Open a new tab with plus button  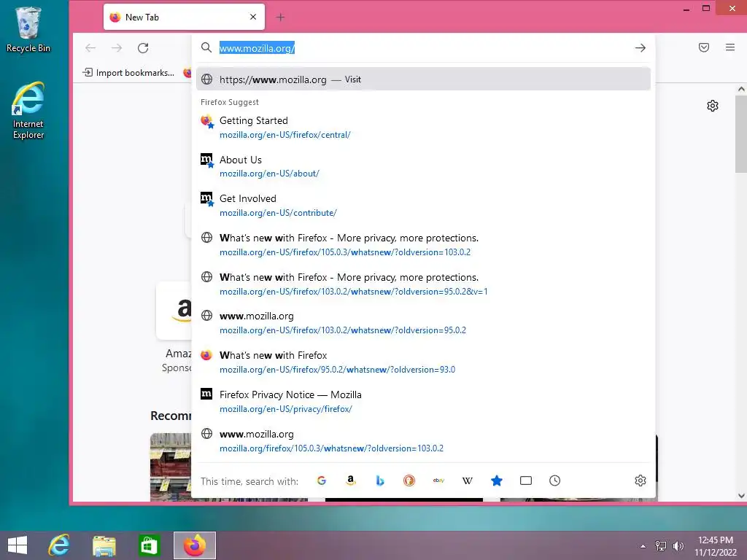coord(280,17)
